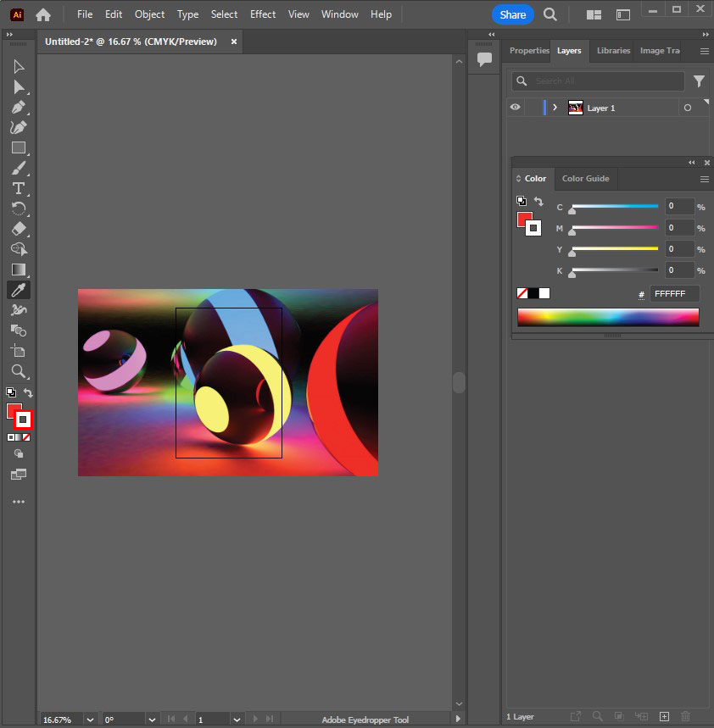Open the Effect menu

click(263, 14)
